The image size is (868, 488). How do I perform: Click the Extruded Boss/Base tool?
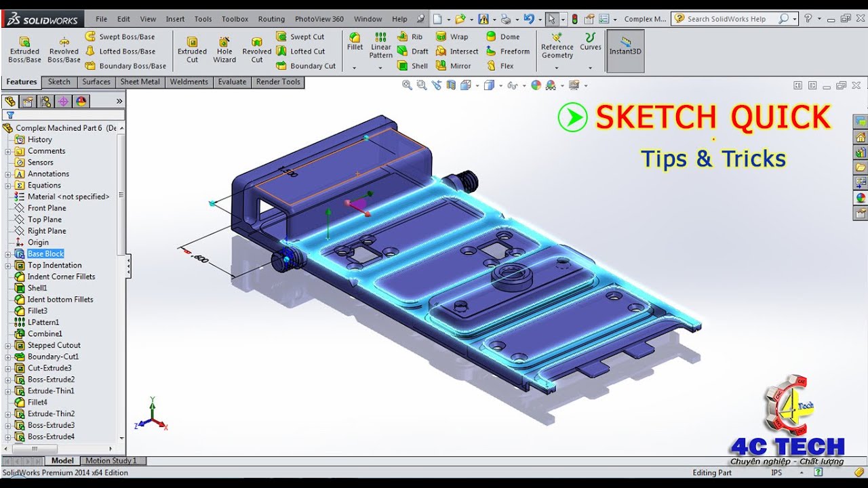click(x=24, y=51)
